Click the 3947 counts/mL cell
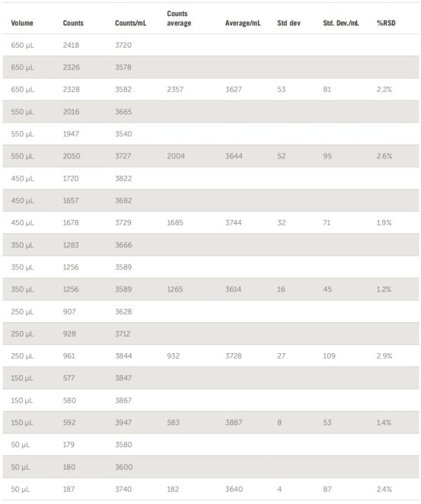This screenshot has height=504, width=421. click(x=123, y=423)
